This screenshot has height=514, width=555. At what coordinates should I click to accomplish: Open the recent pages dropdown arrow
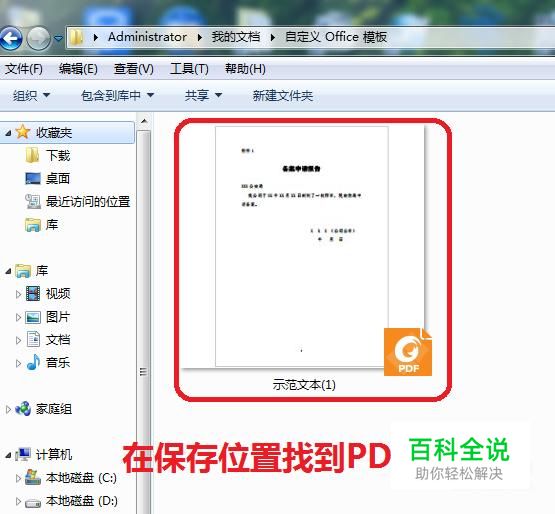click(x=58, y=38)
